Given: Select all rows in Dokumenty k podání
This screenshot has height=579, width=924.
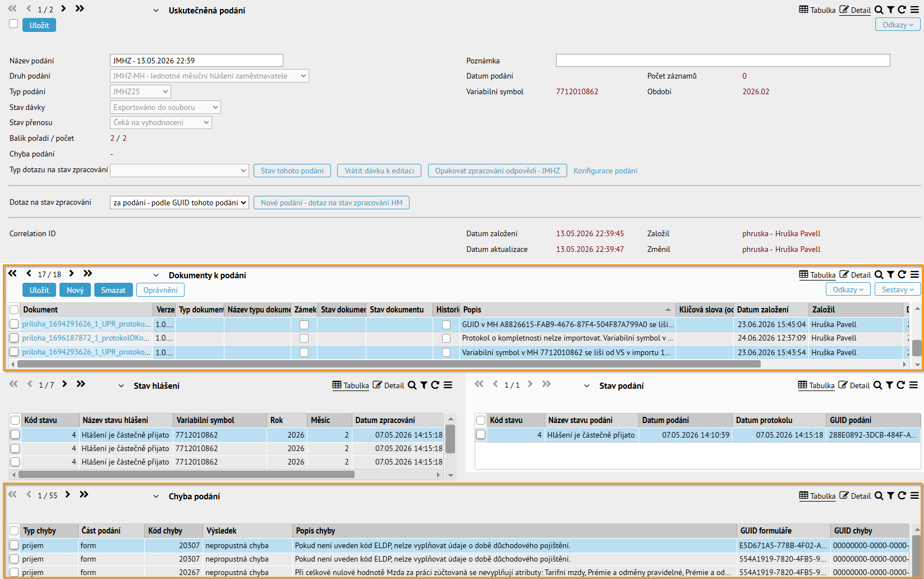Looking at the screenshot, I should pyautogui.click(x=14, y=310).
